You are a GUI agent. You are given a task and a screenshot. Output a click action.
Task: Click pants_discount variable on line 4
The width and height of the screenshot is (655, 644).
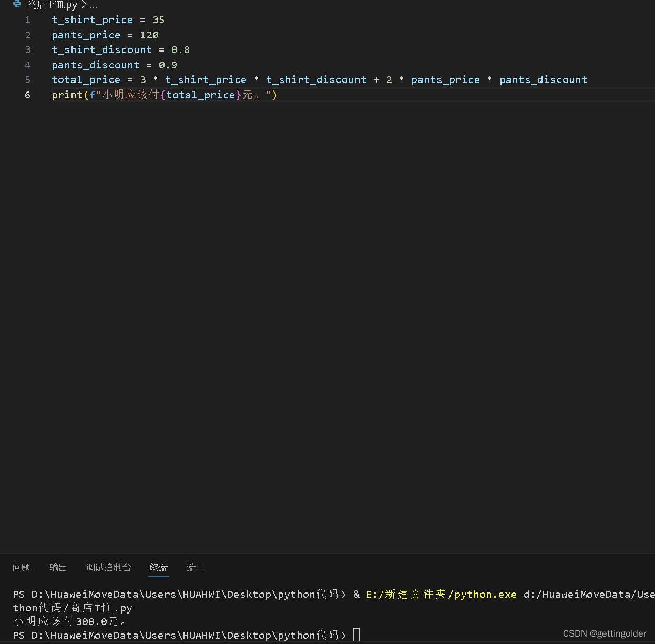pyautogui.click(x=96, y=65)
